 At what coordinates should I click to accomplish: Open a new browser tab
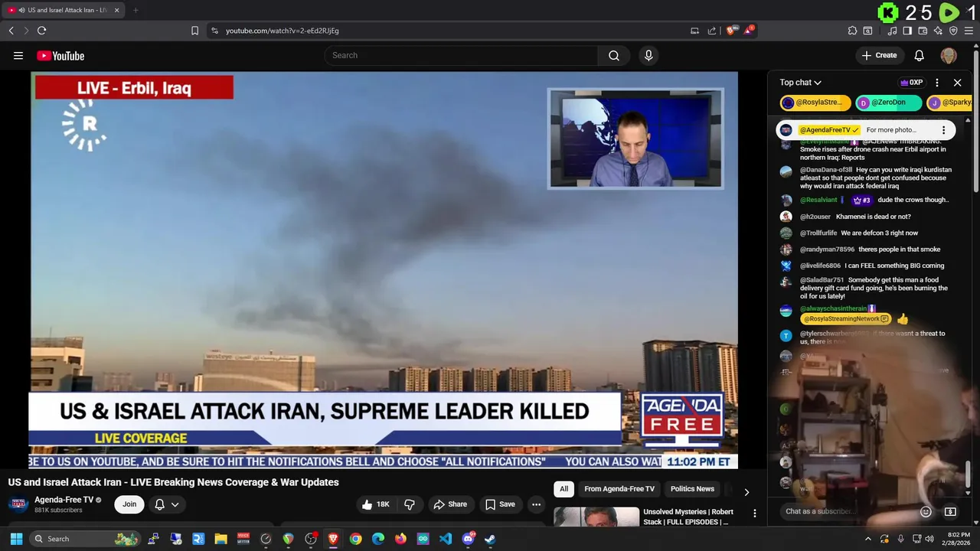[136, 10]
